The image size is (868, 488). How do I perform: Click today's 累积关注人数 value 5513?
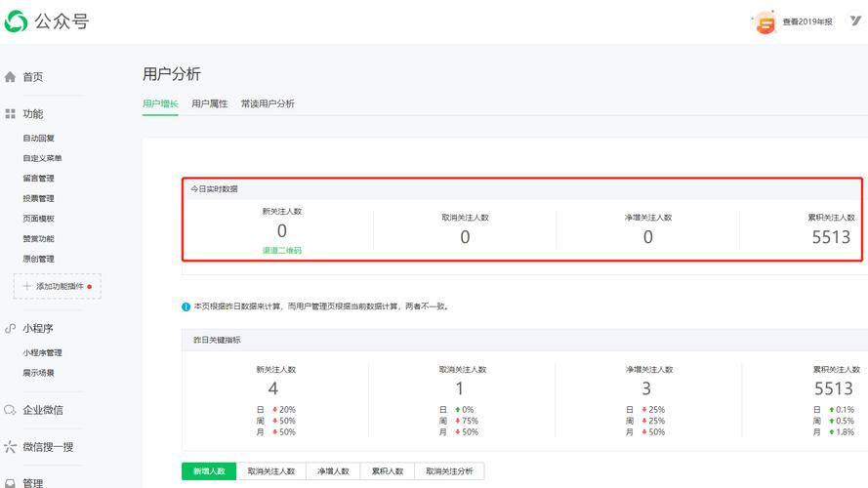(x=831, y=237)
